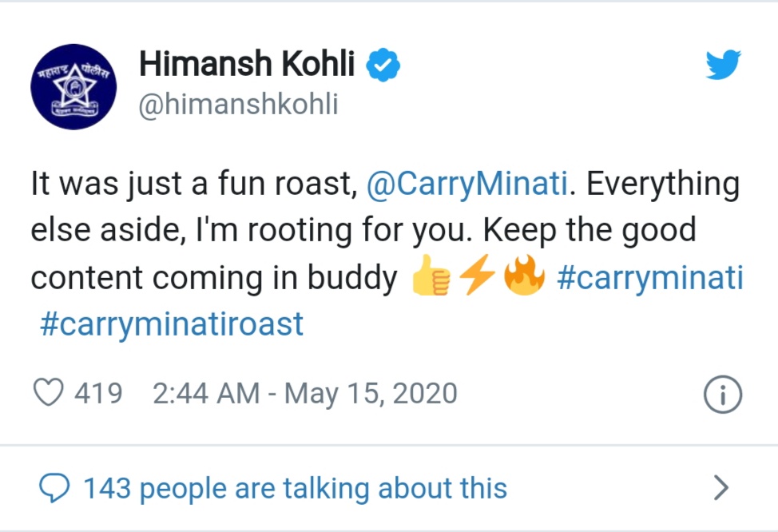Image resolution: width=778 pixels, height=532 pixels.
Task: Open the #carryminatiroast hashtag
Action: pyautogui.click(x=171, y=324)
